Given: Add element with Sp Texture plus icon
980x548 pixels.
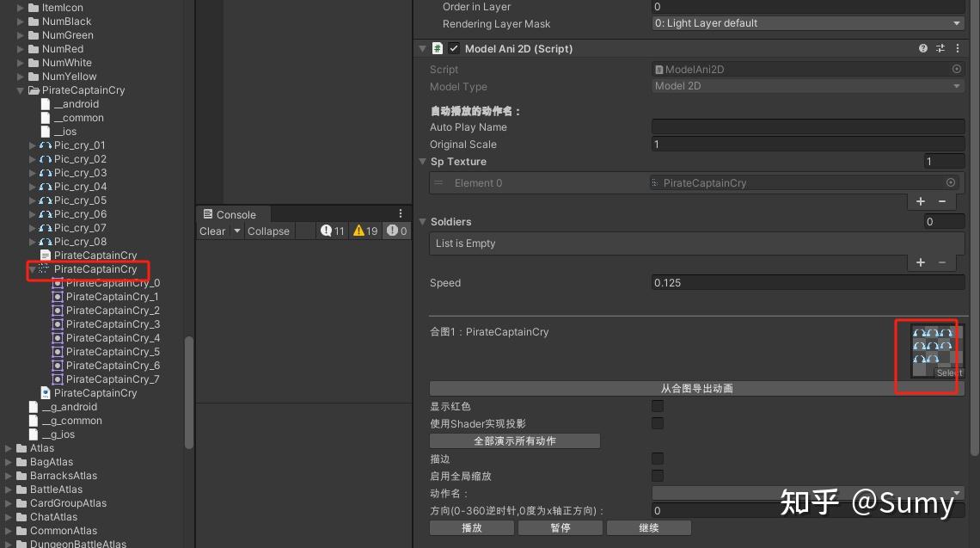Looking at the screenshot, I should coord(921,201).
